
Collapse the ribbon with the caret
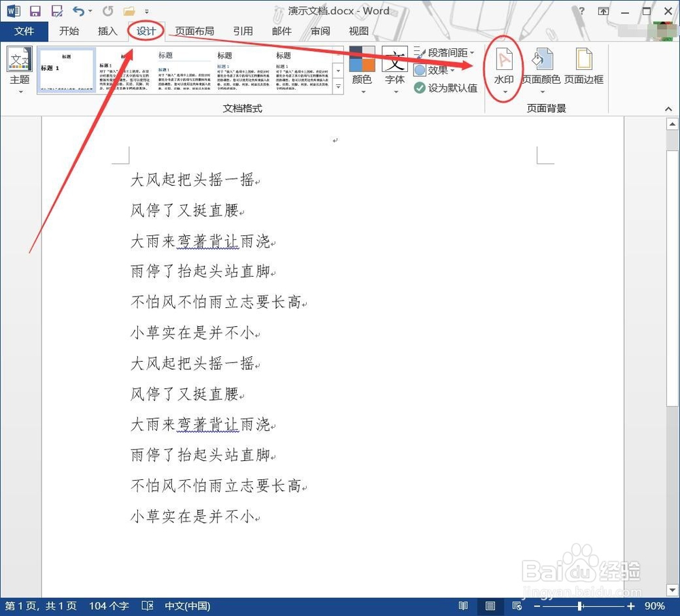[x=668, y=109]
